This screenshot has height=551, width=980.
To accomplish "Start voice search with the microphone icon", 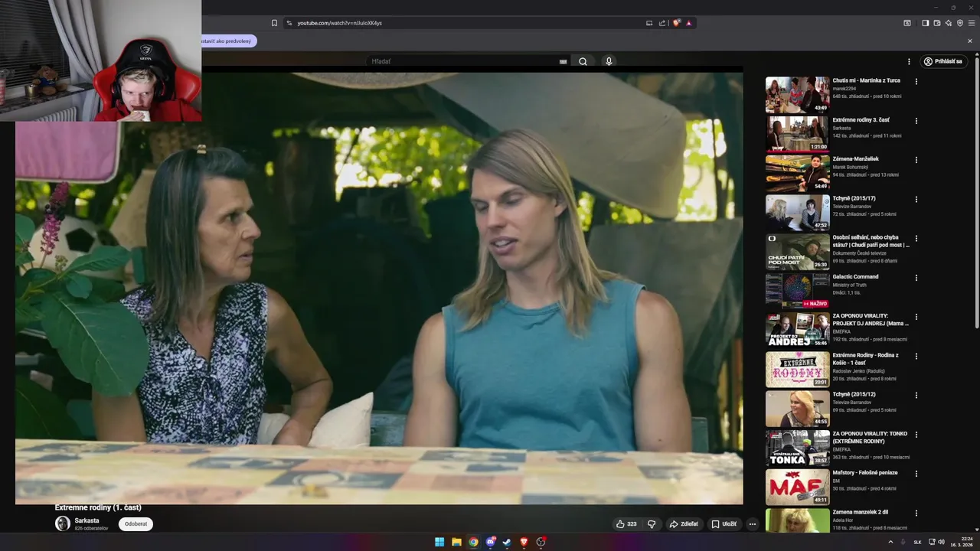I will pyautogui.click(x=609, y=61).
